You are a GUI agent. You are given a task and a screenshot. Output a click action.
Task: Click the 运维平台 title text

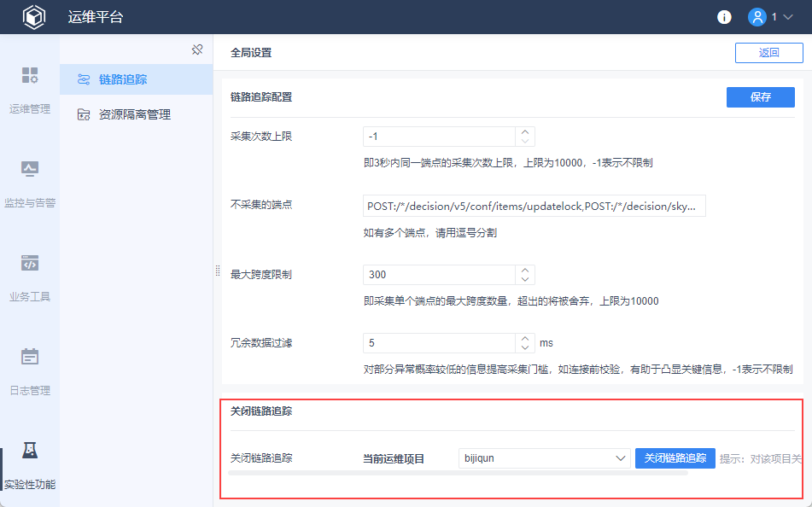point(96,17)
